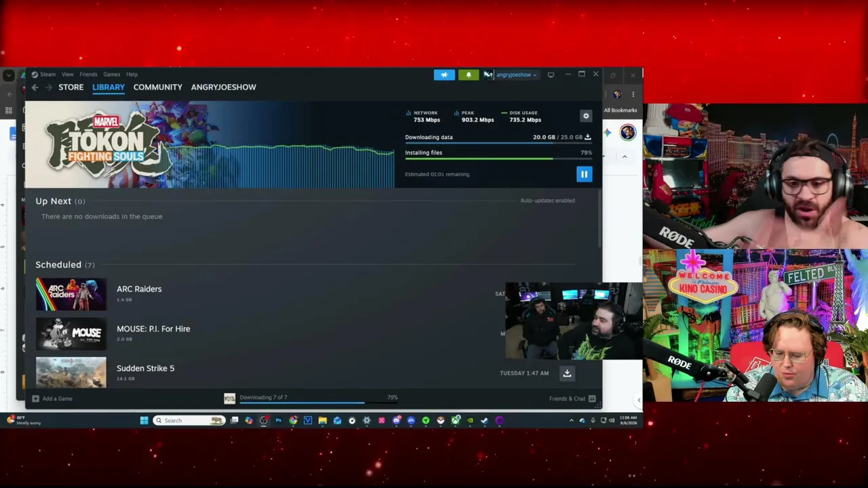This screenshot has height=488, width=868.
Task: Open the green notifications bell
Action: [468, 75]
